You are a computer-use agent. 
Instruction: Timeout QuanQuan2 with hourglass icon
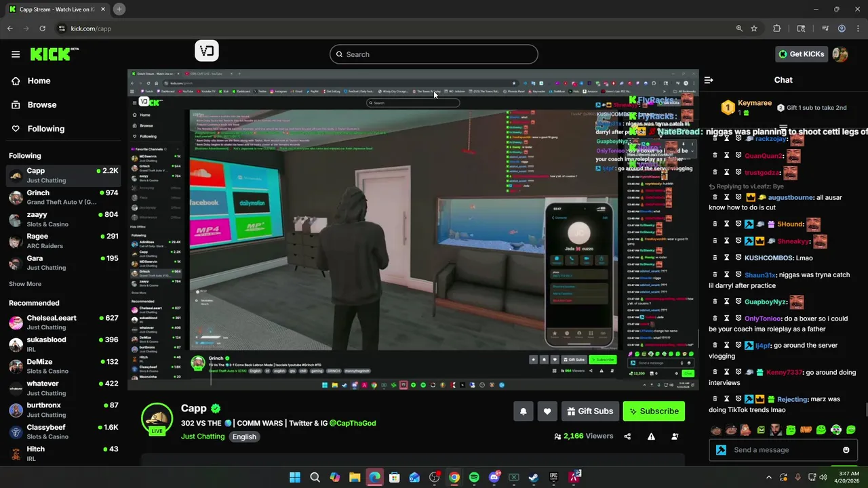726,156
